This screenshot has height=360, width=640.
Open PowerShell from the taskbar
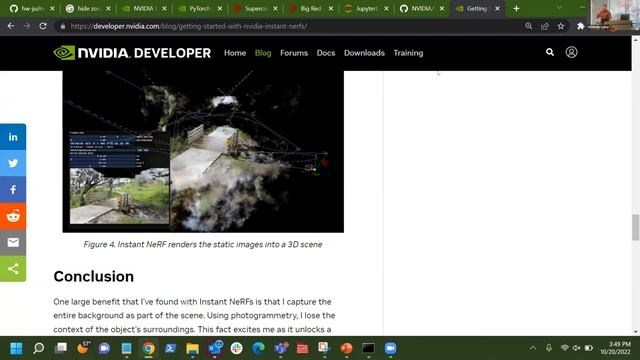click(170, 348)
